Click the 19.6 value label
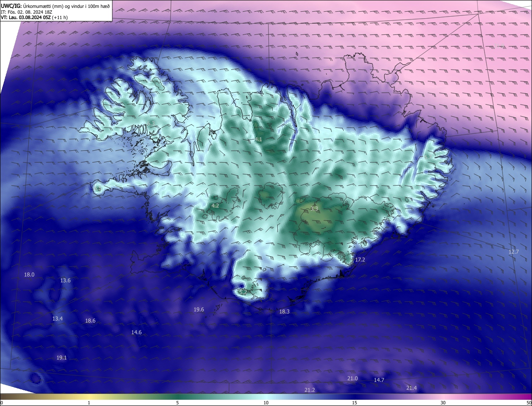 pos(199,309)
